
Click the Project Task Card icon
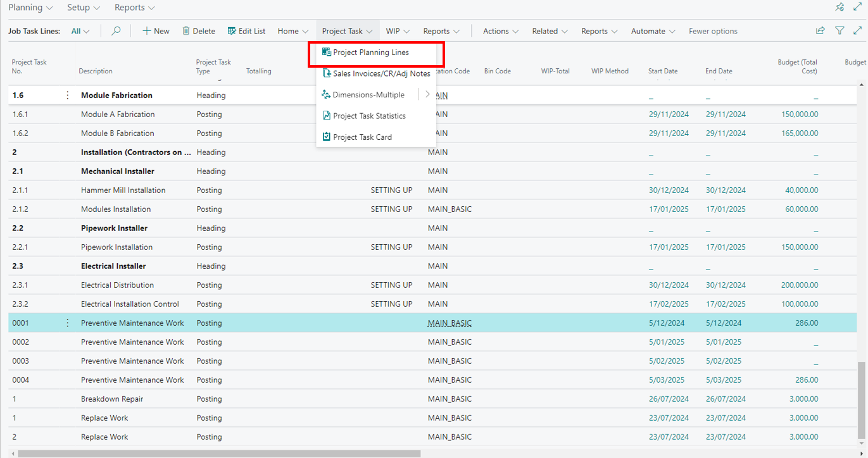pyautogui.click(x=327, y=137)
